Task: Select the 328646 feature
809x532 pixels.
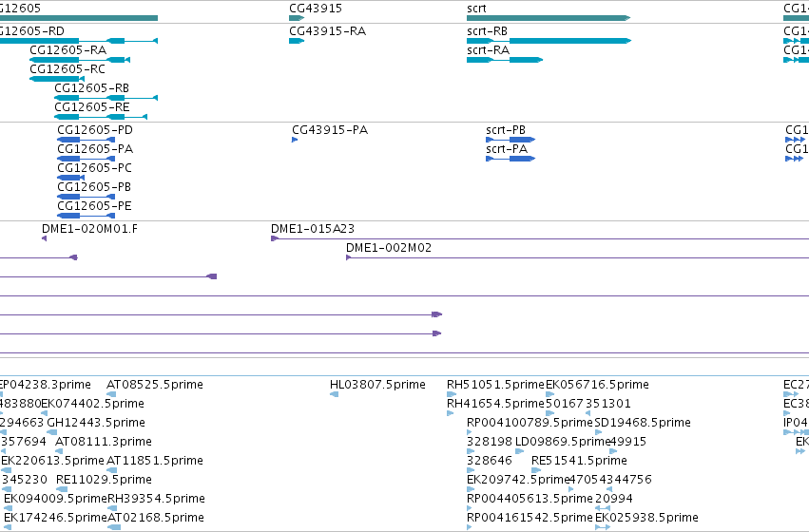Action: pyautogui.click(x=470, y=470)
